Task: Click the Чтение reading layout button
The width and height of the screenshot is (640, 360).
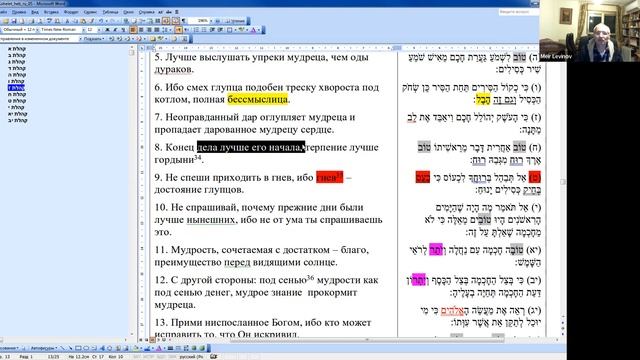Action: pos(236,21)
